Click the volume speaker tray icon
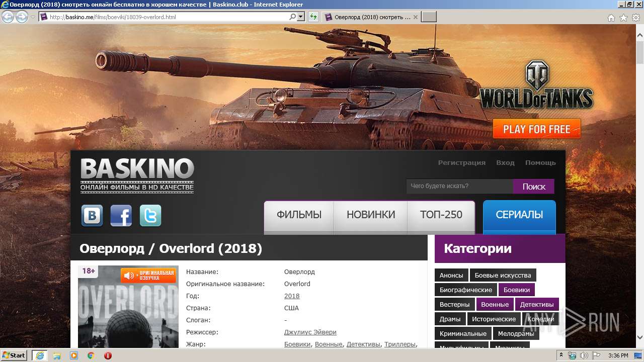The height and width of the screenshot is (362, 644). [583, 355]
